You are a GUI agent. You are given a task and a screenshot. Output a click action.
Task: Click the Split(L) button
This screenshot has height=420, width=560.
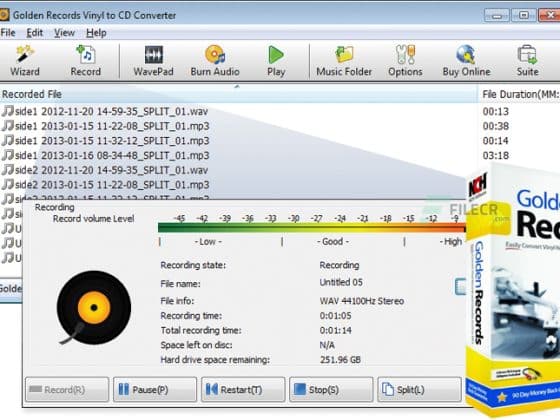[x=419, y=389]
